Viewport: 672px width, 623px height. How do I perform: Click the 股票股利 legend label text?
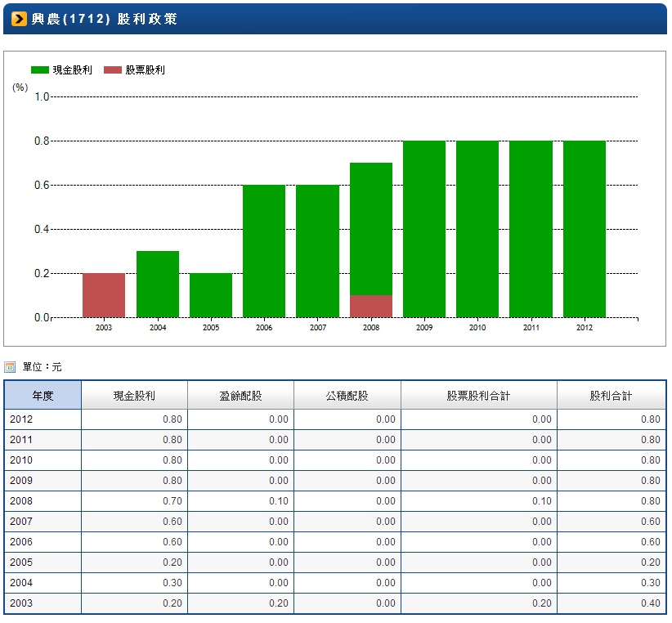[x=146, y=69]
